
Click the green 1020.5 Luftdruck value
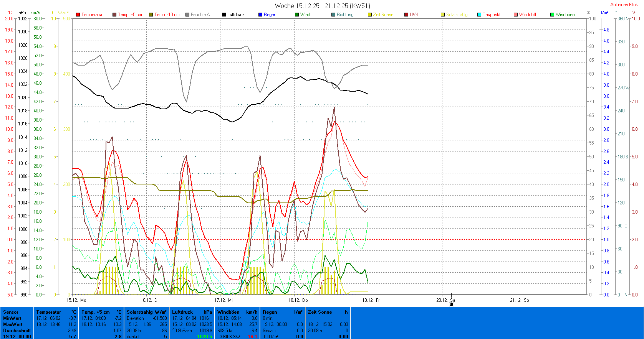point(204,337)
